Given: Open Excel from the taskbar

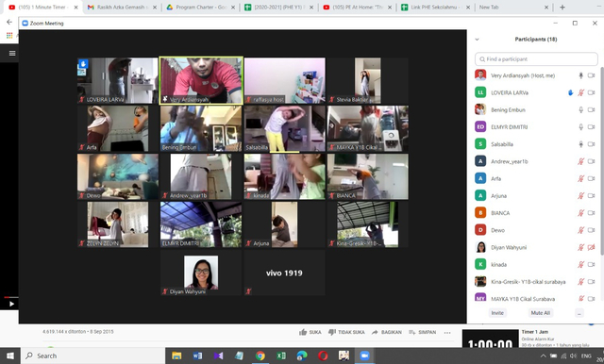Looking at the screenshot, I should pyautogui.click(x=281, y=356).
